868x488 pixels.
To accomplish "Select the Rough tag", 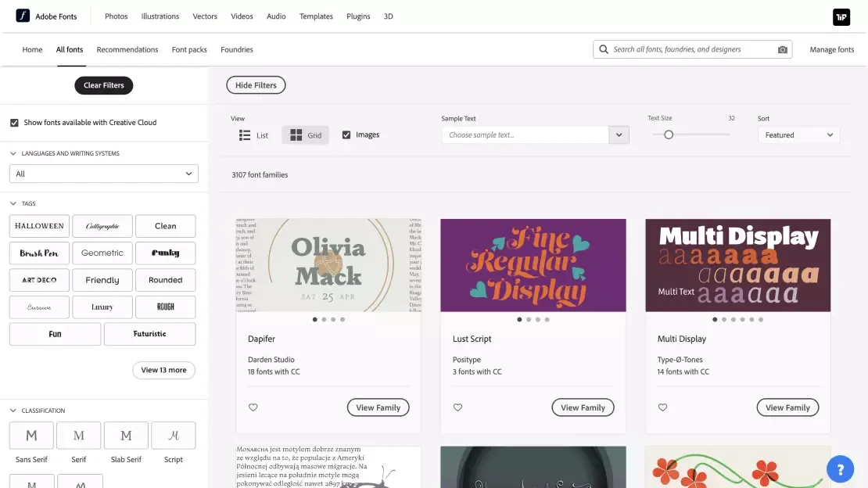I will [166, 307].
